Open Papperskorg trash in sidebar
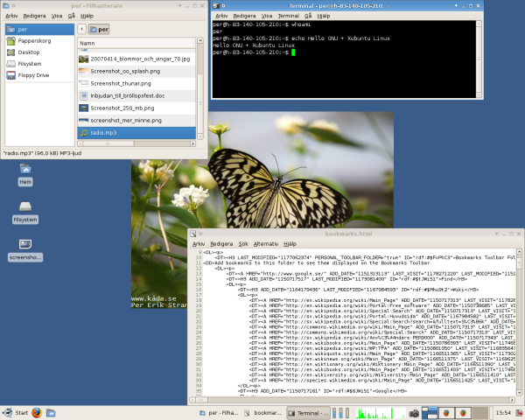525x420 pixels. (x=39, y=41)
